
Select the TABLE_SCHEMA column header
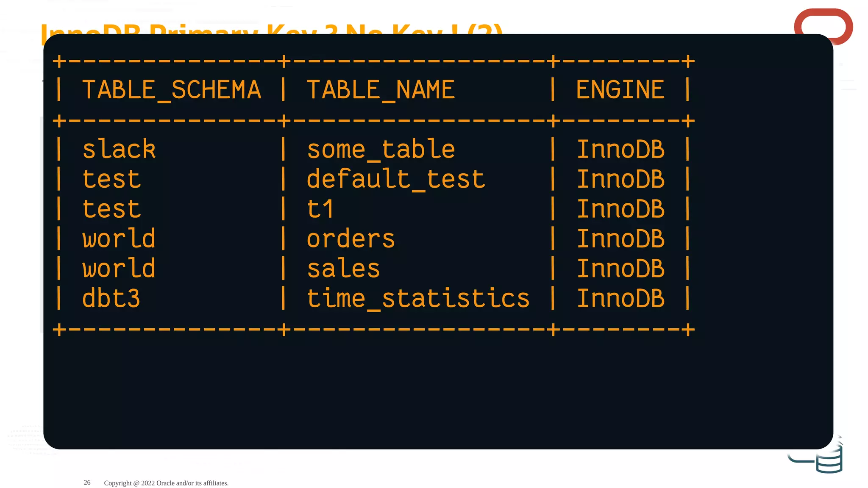click(x=172, y=90)
